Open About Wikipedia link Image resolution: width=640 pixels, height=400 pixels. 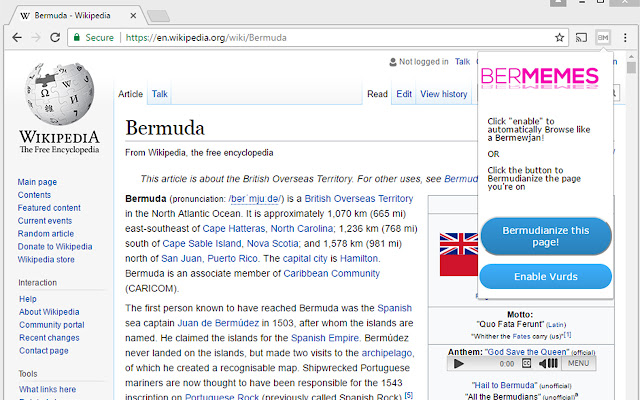coord(49,312)
